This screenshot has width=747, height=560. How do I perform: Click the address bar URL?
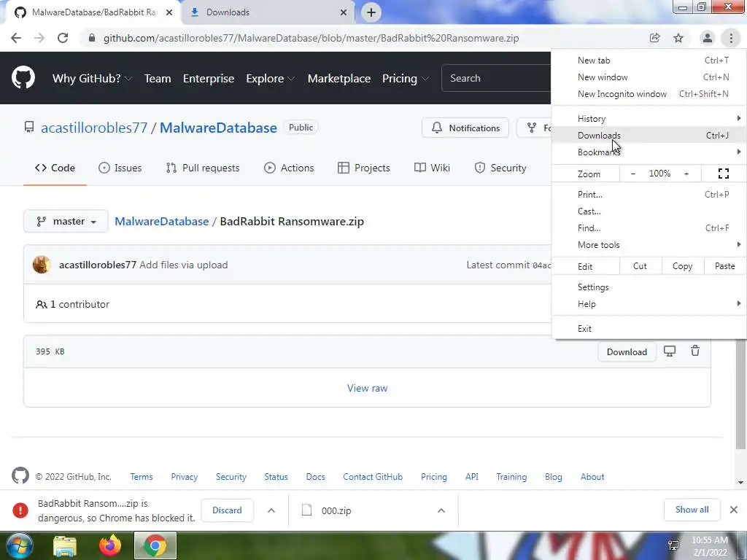coord(311,38)
